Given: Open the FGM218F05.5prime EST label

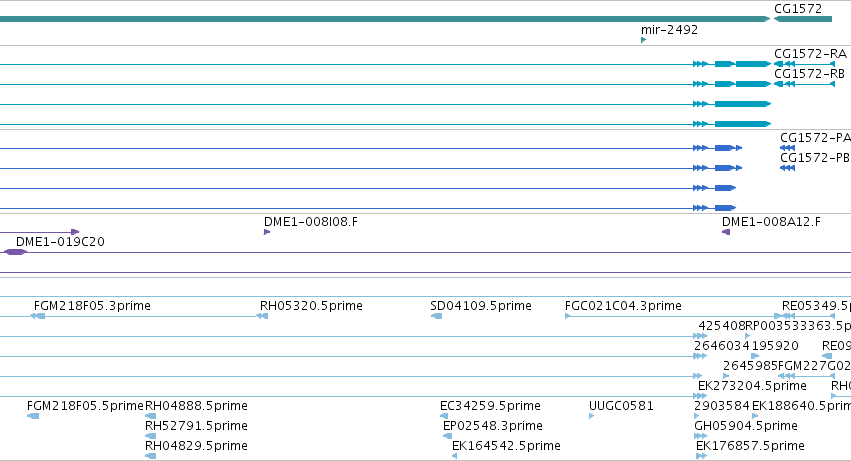Looking at the screenshot, I should [85, 406].
